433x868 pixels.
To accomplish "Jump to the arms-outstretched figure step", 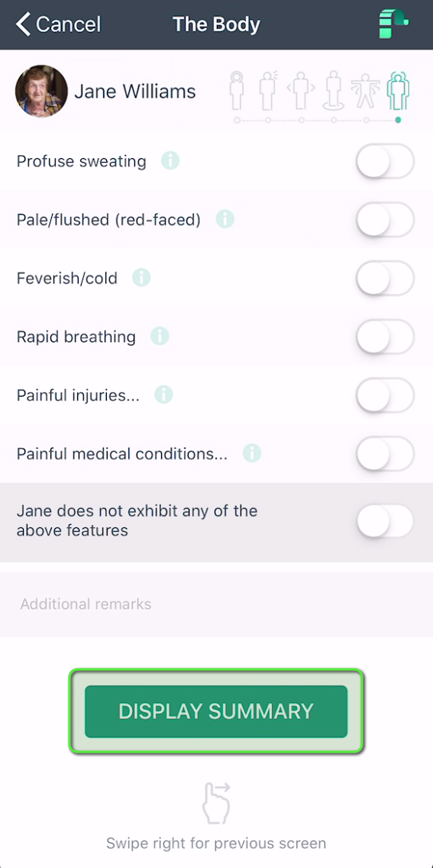I will pos(366,90).
